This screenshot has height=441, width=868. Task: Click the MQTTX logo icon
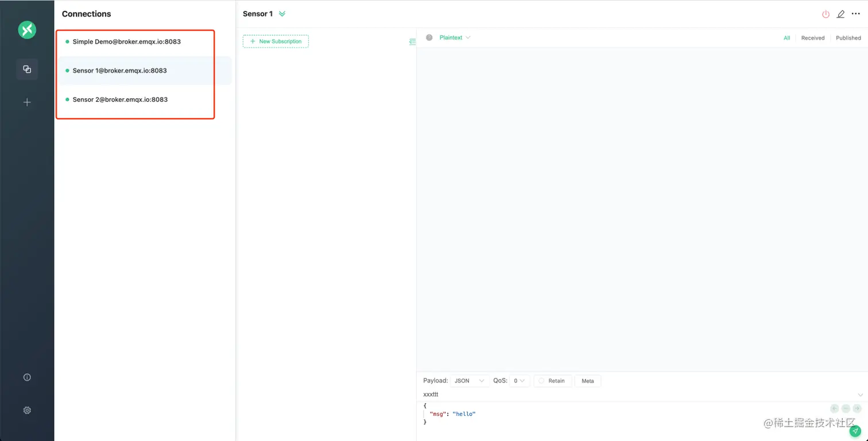pyautogui.click(x=27, y=30)
